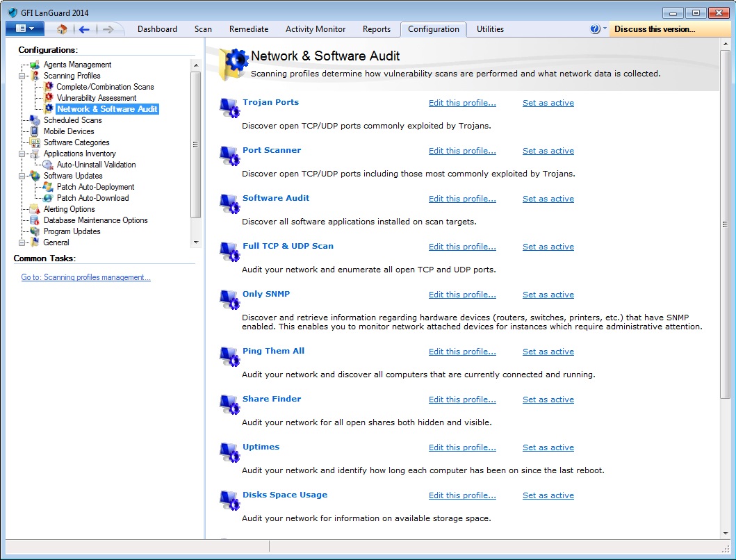Edit the Trojan Ports profile

[x=462, y=103]
